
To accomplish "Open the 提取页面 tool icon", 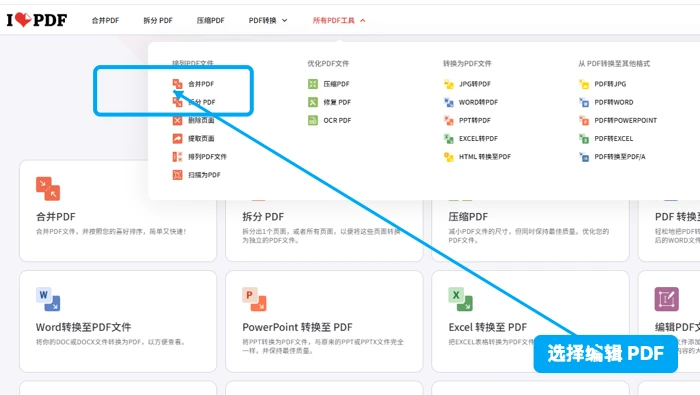I will click(177, 138).
